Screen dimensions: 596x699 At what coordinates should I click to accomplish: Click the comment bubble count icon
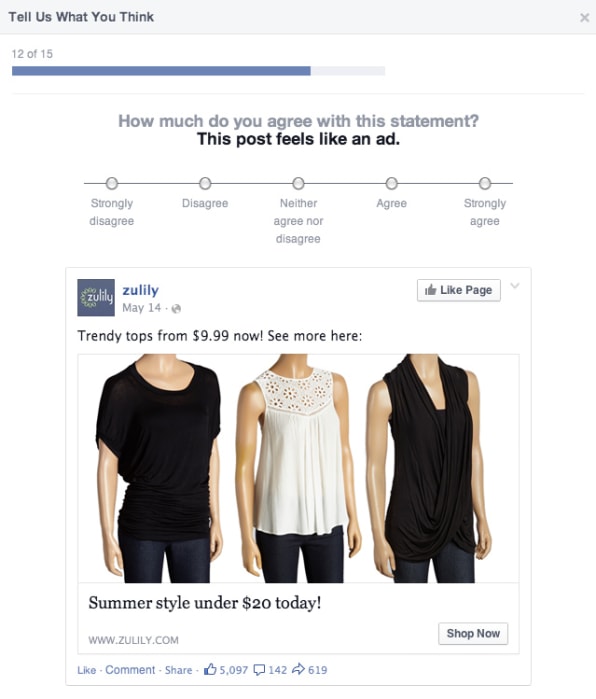[x=259, y=670]
